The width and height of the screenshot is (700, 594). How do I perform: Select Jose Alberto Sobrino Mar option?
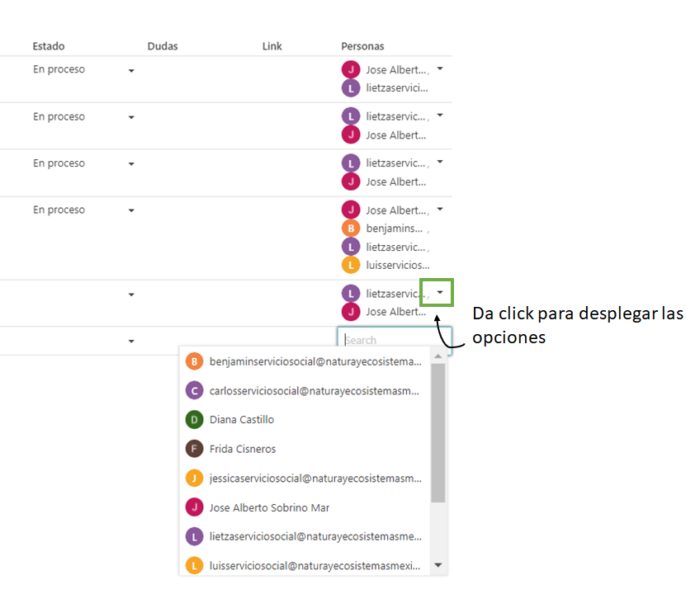point(269,507)
